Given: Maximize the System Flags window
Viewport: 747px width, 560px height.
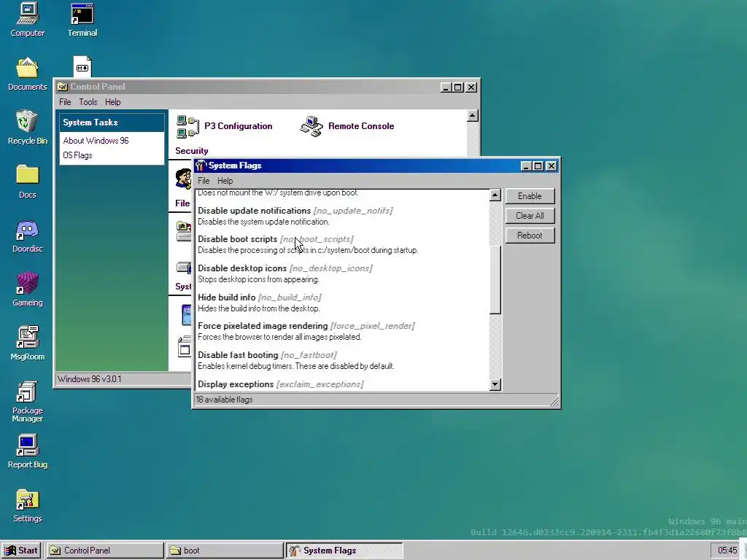Looking at the screenshot, I should [538, 166].
